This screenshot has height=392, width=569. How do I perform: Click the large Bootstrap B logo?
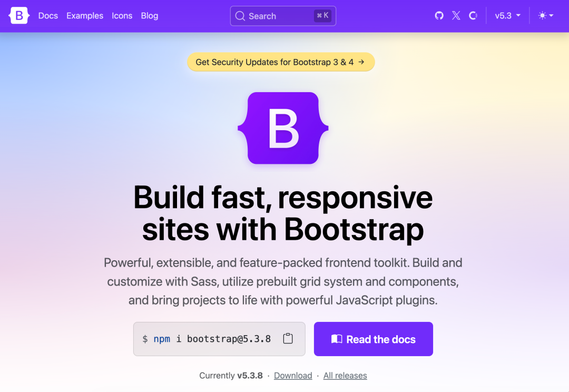click(x=283, y=128)
